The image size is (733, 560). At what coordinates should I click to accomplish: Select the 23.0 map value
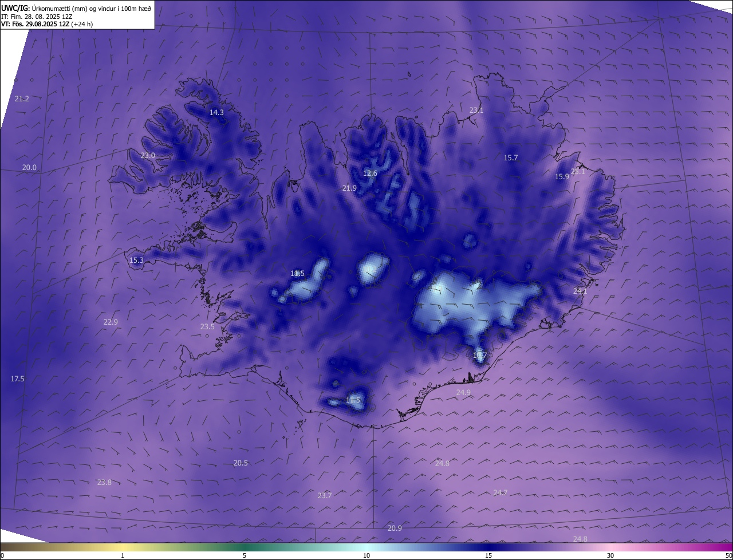coord(148,156)
